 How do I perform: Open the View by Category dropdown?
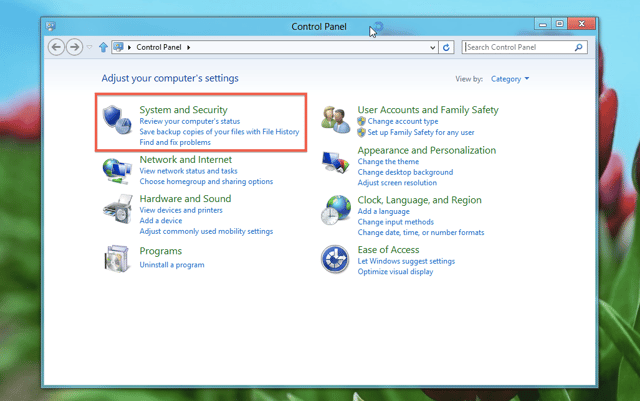tap(510, 79)
